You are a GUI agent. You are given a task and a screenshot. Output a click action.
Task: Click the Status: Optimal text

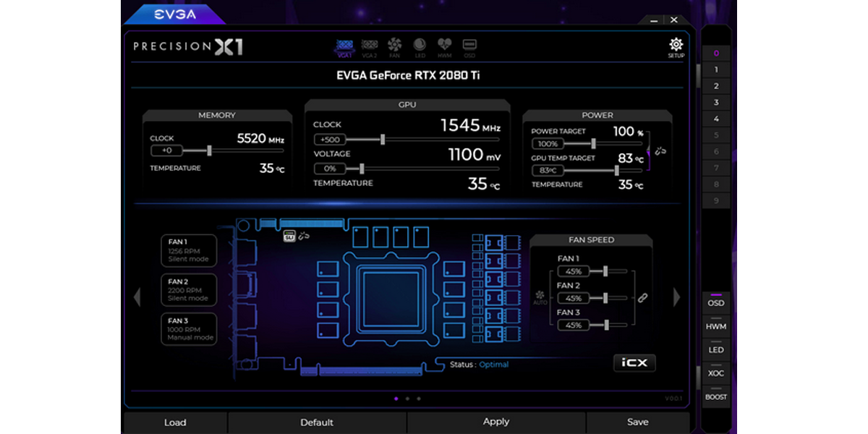479,365
